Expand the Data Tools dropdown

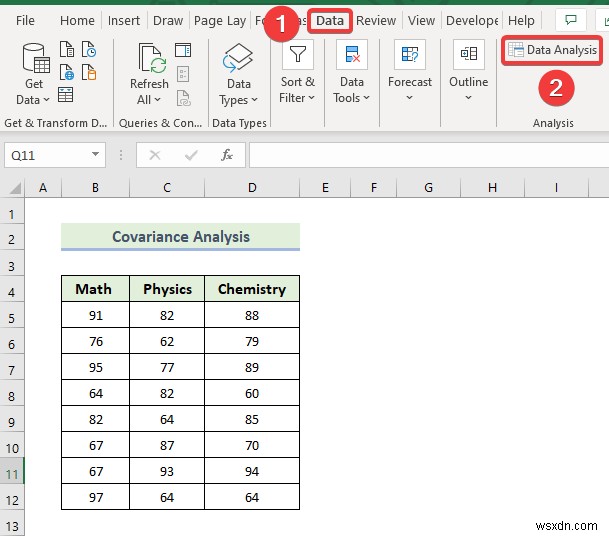click(366, 98)
